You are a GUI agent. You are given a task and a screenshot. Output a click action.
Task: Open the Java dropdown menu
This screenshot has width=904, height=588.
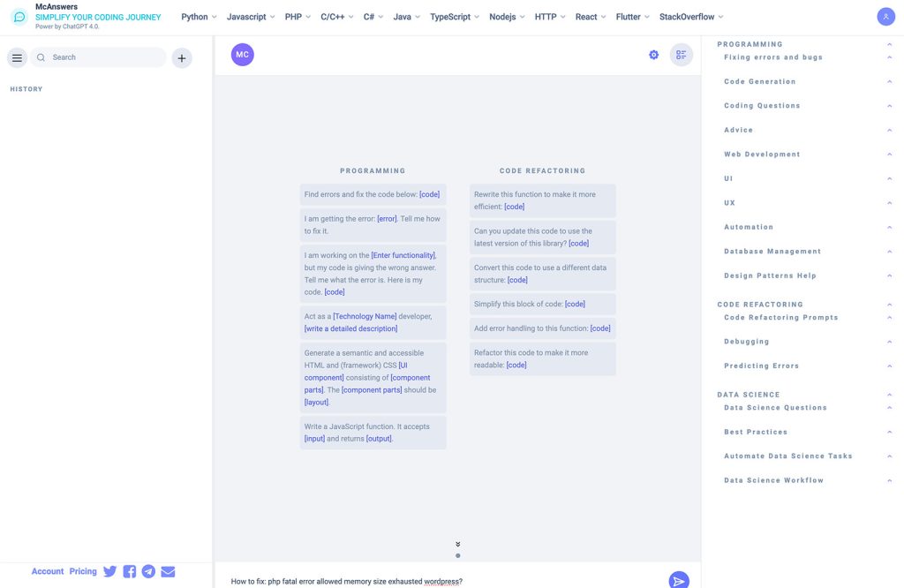tap(406, 17)
